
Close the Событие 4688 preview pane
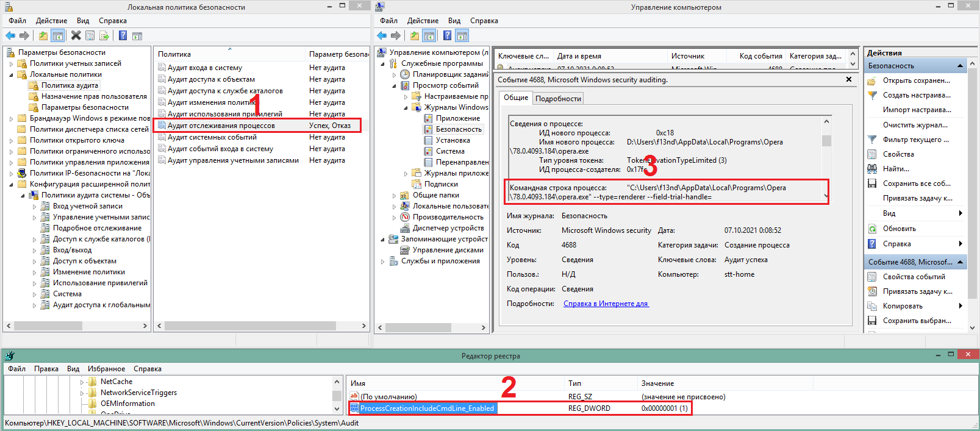[x=849, y=80]
